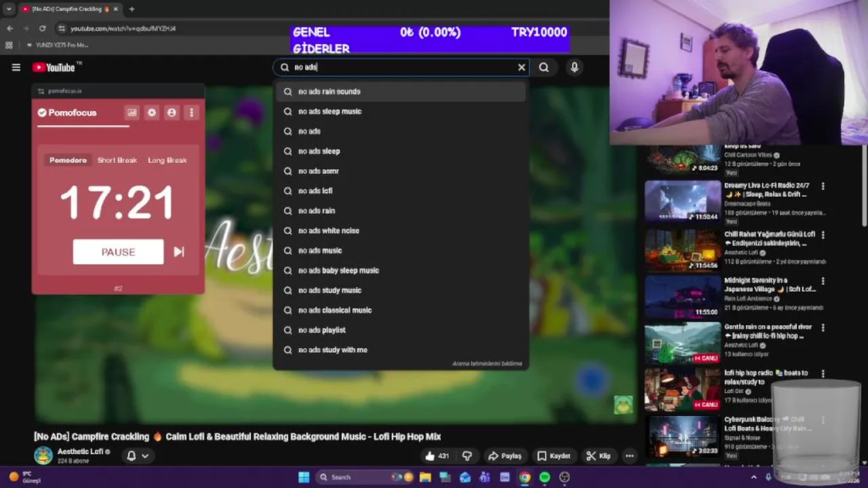Select suggestion "no ads sleep"
This screenshot has width=868, height=488.
click(x=400, y=151)
